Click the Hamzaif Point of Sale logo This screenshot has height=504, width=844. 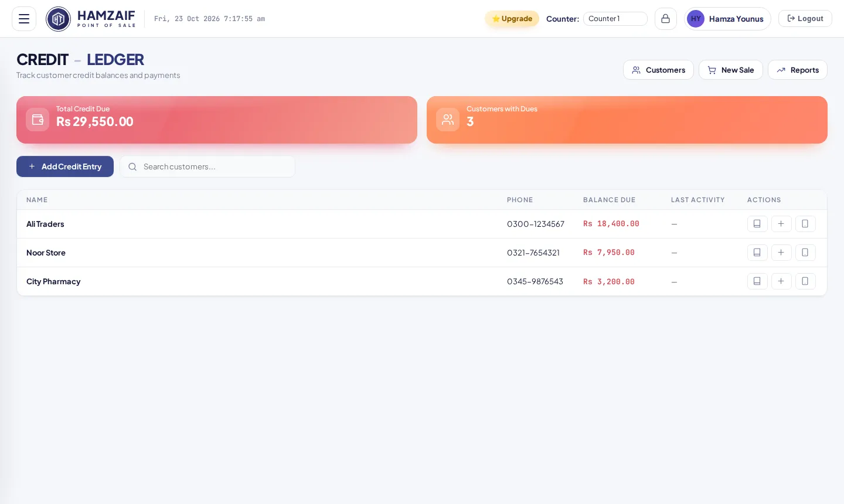pyautogui.click(x=91, y=19)
